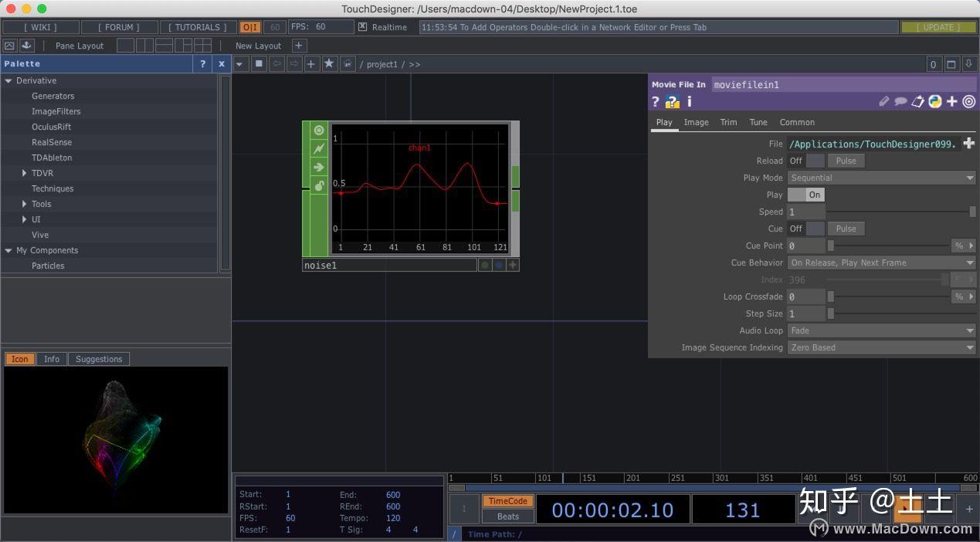Switch to the Trim parameter tab
The width and height of the screenshot is (980, 542).
coord(728,122)
